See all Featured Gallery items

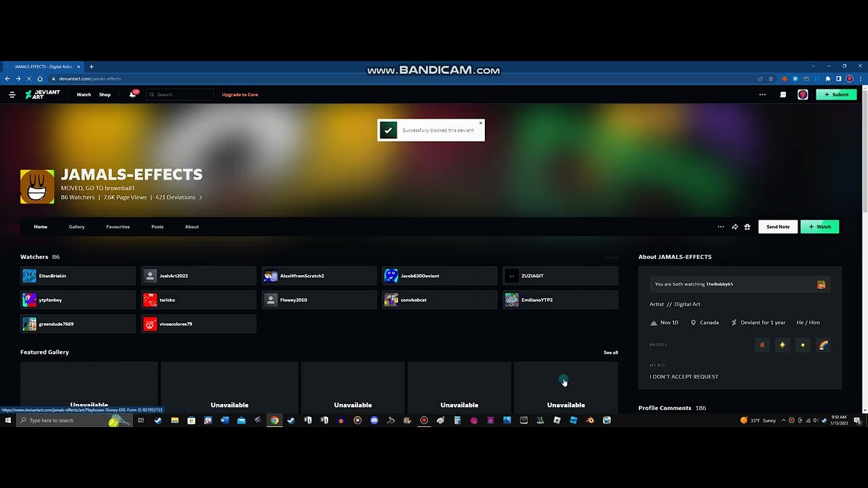click(611, 352)
